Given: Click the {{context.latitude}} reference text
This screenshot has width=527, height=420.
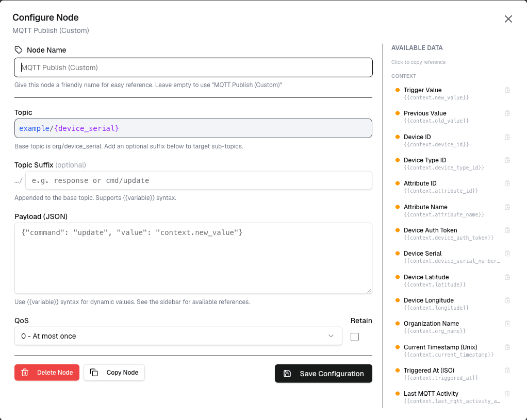Looking at the screenshot, I should click(x=435, y=284).
